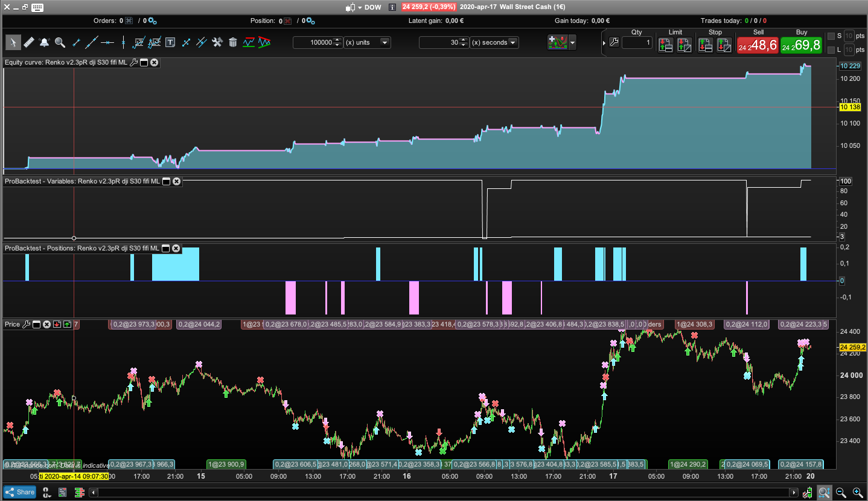Click the zoom out magnifier at bottom
868x501 pixels.
841,493
